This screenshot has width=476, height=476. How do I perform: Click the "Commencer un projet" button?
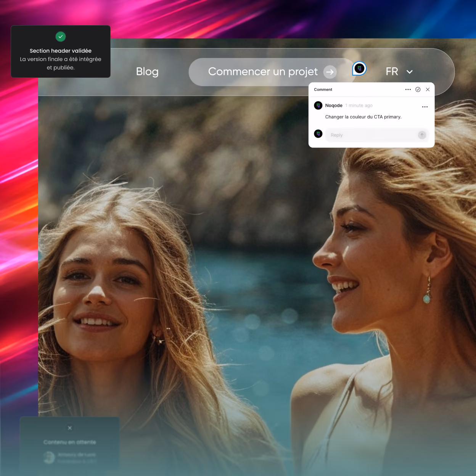tap(273, 72)
